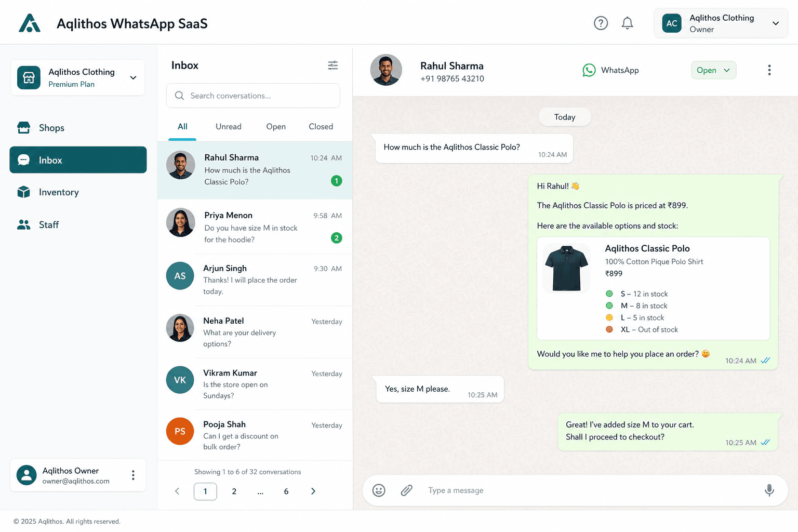Click the AS avatar for Arjun Singh
The image size is (798, 532).
click(180, 276)
